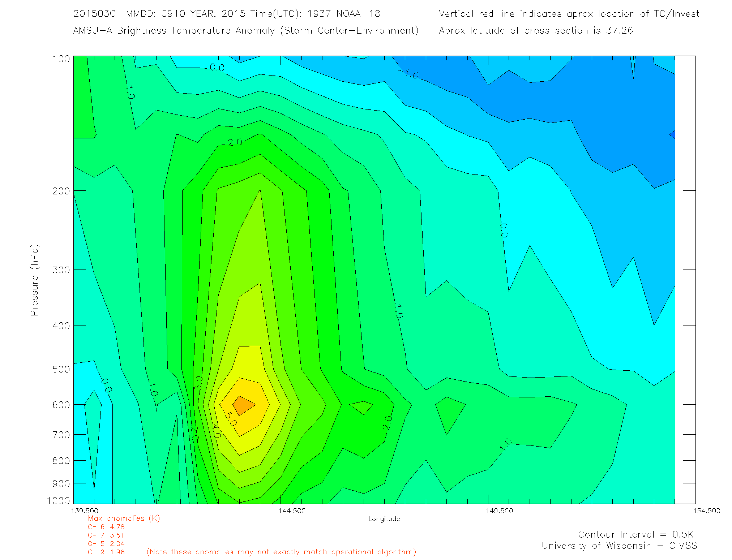Click the -1.0 contour label at top
732x560 pixels.
[409, 74]
